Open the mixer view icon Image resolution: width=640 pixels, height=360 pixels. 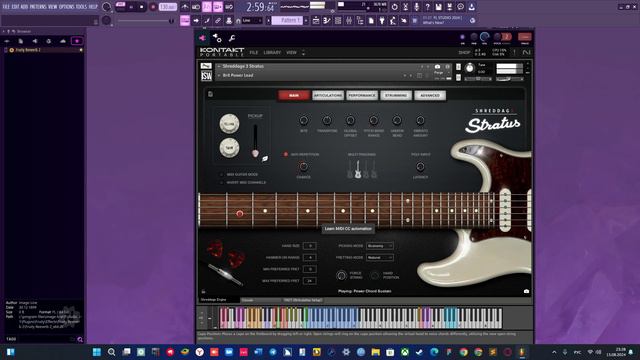click(x=349, y=20)
